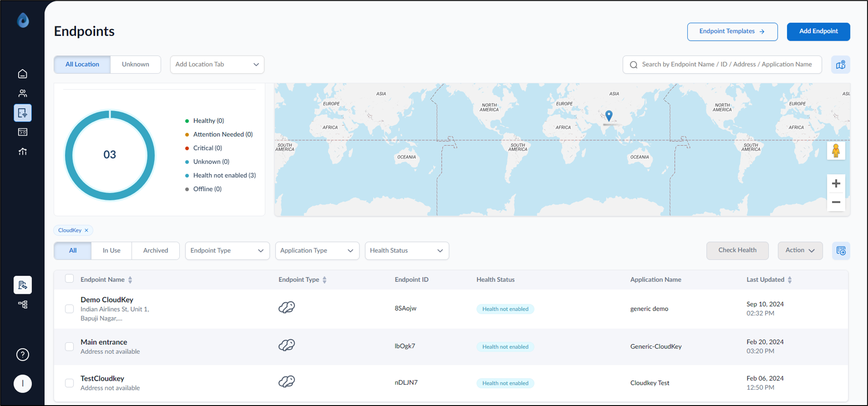Open the card/credentials icon in sidebar
This screenshot has width=868, height=406.
coord(23,132)
